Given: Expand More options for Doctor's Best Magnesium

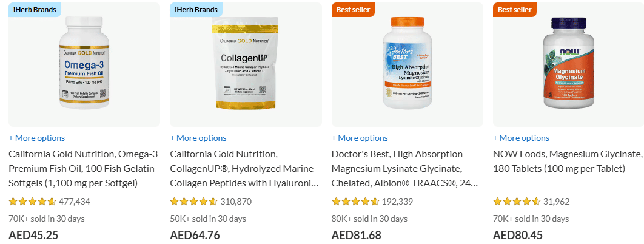Looking at the screenshot, I should 360,138.
